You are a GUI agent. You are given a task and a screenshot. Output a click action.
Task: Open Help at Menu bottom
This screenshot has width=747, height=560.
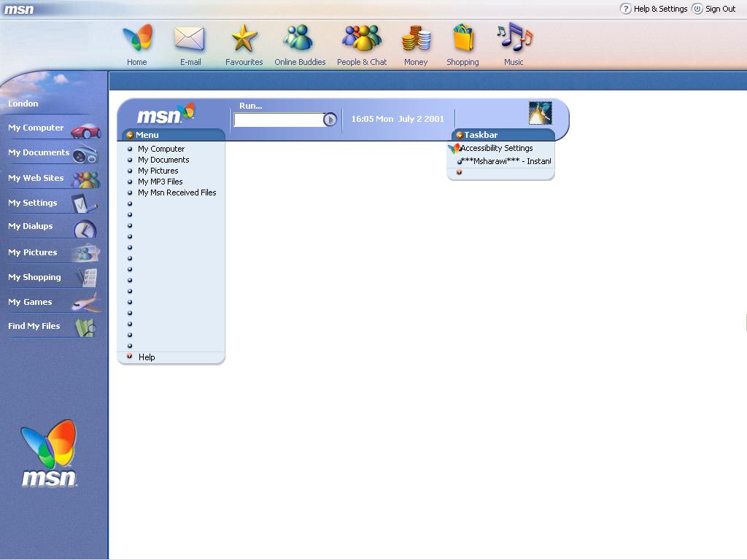[147, 357]
